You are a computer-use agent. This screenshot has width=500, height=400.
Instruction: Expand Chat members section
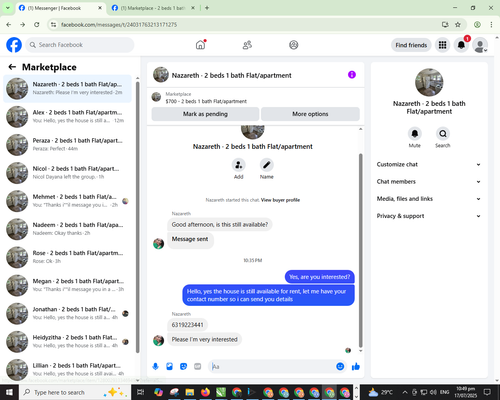(x=429, y=182)
